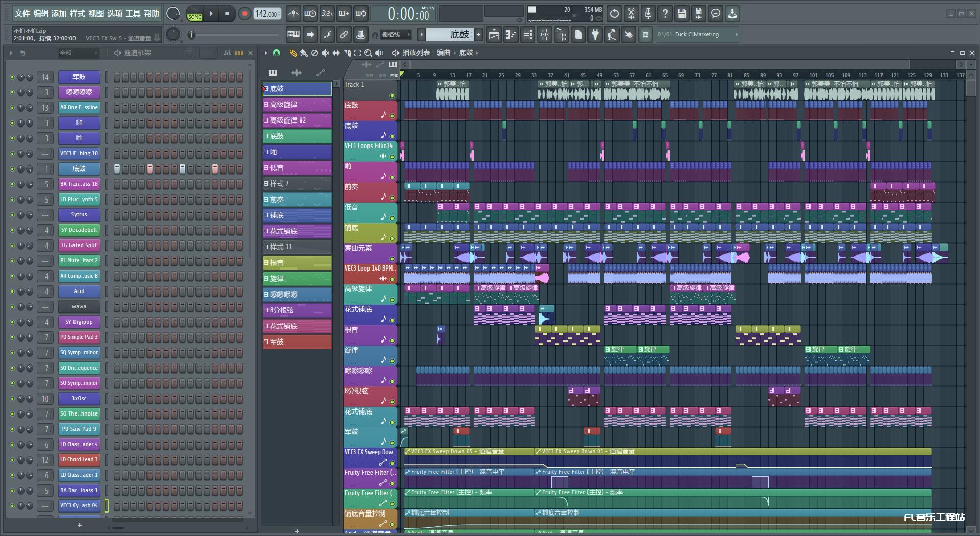Screen dimensions: 980x536
Task: Open the shopping cart icon
Action: click(x=646, y=34)
